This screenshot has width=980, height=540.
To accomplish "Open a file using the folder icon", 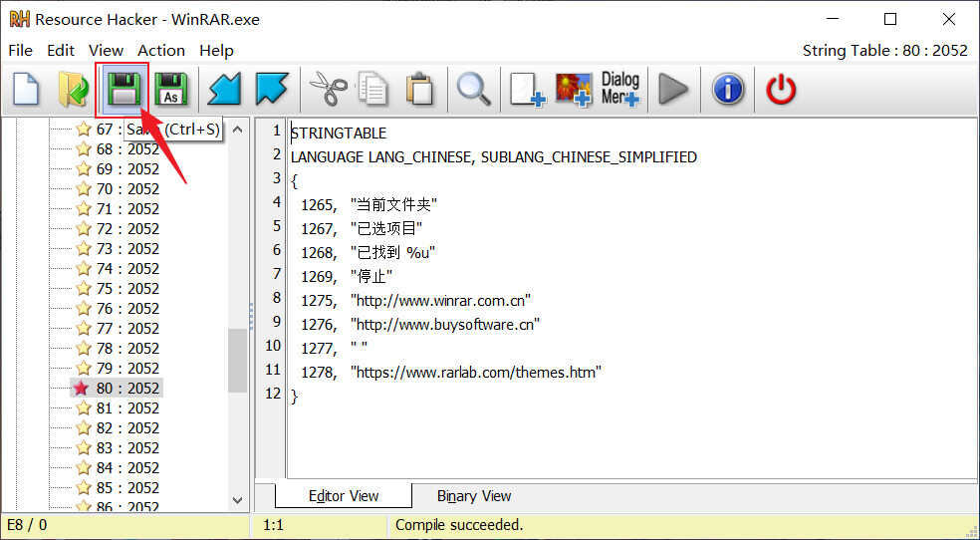I will pyautogui.click(x=73, y=90).
